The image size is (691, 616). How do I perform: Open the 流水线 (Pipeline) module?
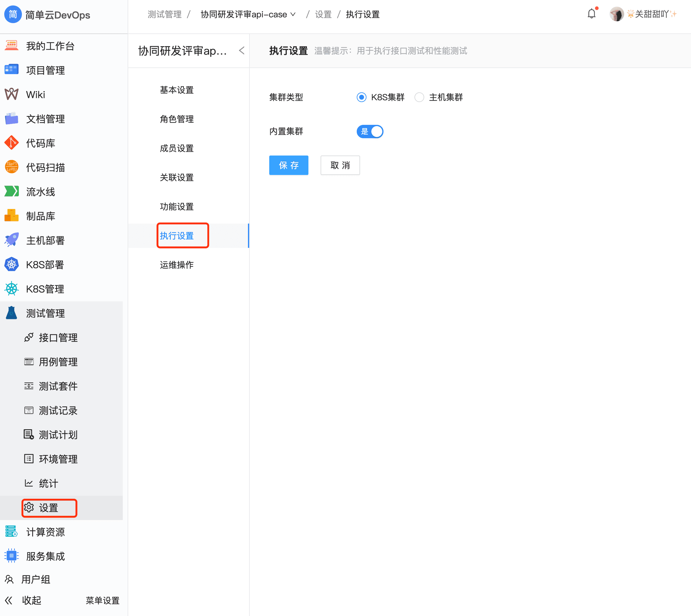tap(41, 192)
